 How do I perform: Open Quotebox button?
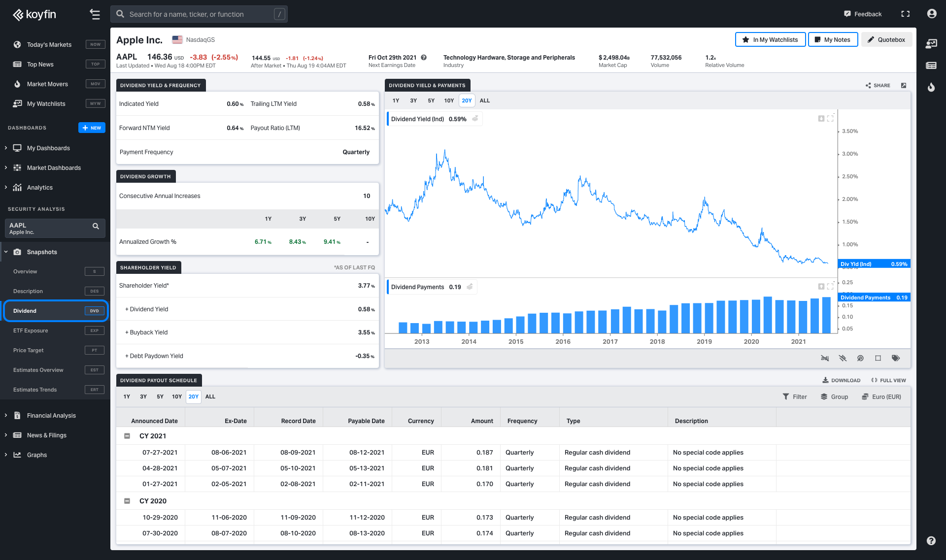click(x=886, y=40)
